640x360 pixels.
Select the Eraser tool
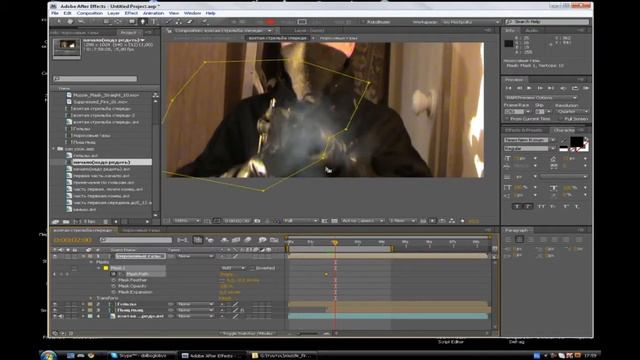pos(190,22)
